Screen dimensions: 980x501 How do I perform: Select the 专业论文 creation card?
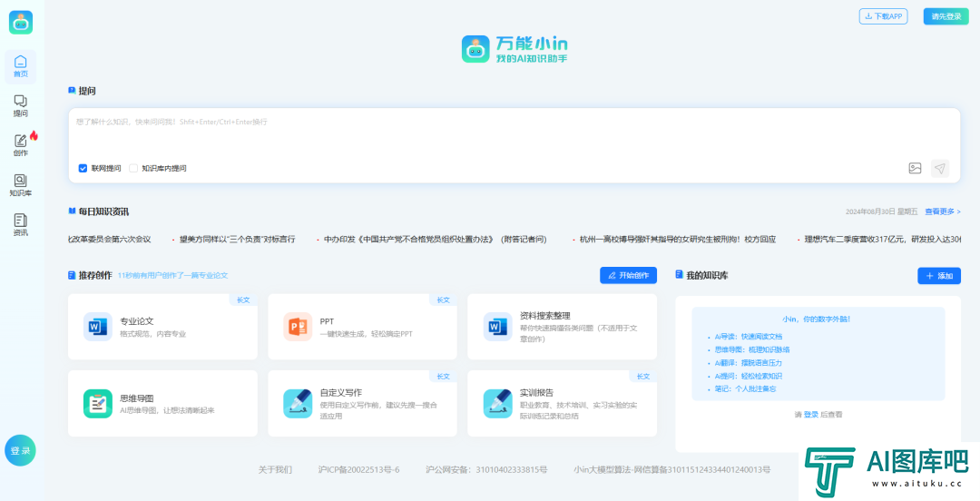[162, 327]
